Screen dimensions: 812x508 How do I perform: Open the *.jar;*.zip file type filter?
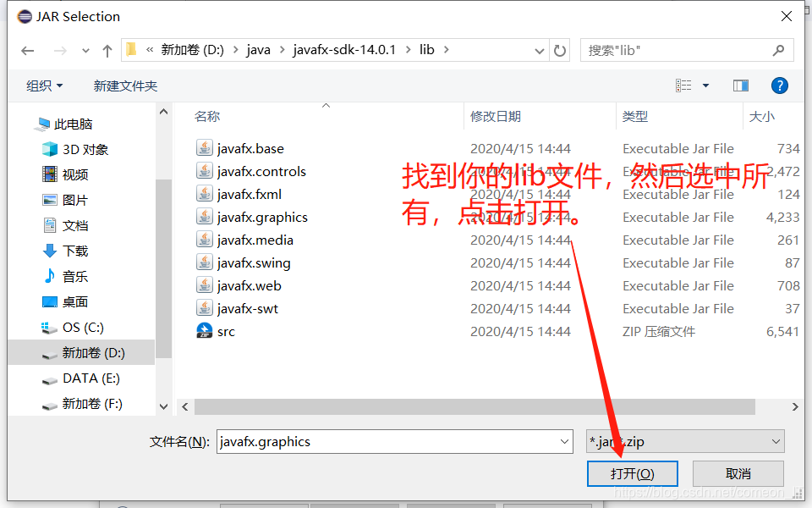pyautogui.click(x=685, y=442)
